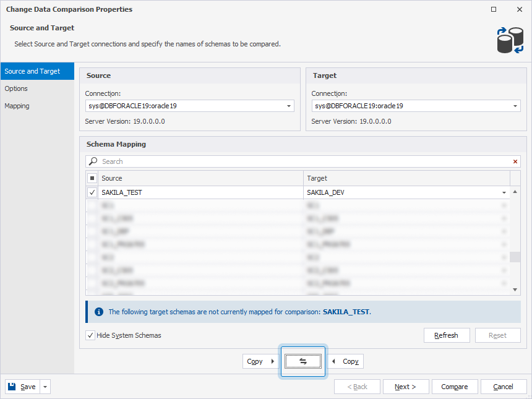Uncheck the SAKILA_TEST schema row checkbox

(92, 192)
